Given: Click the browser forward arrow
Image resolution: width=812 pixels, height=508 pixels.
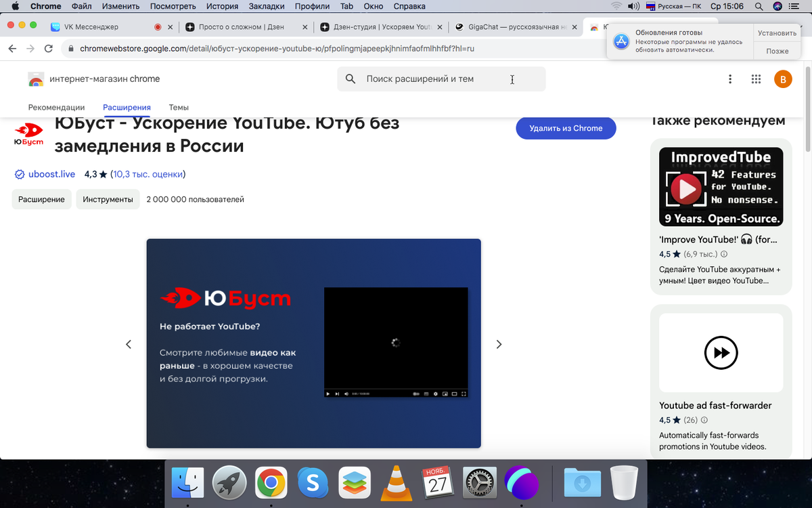Looking at the screenshot, I should point(30,49).
